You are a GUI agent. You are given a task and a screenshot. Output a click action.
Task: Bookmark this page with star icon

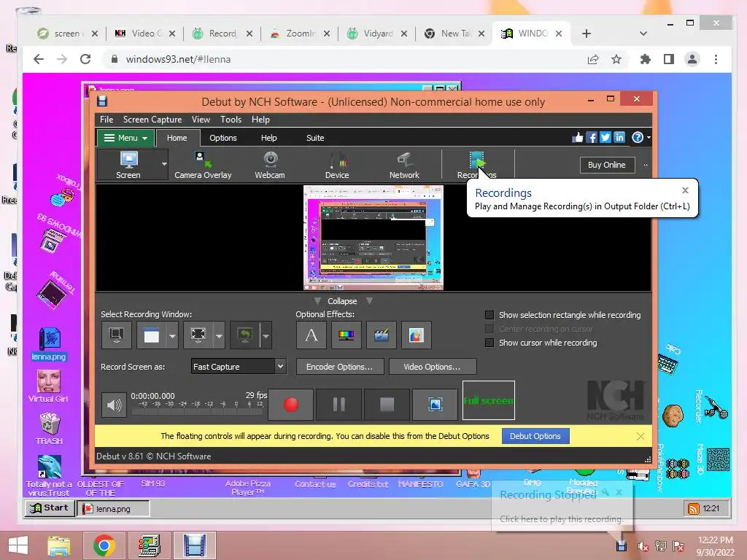[x=616, y=59]
